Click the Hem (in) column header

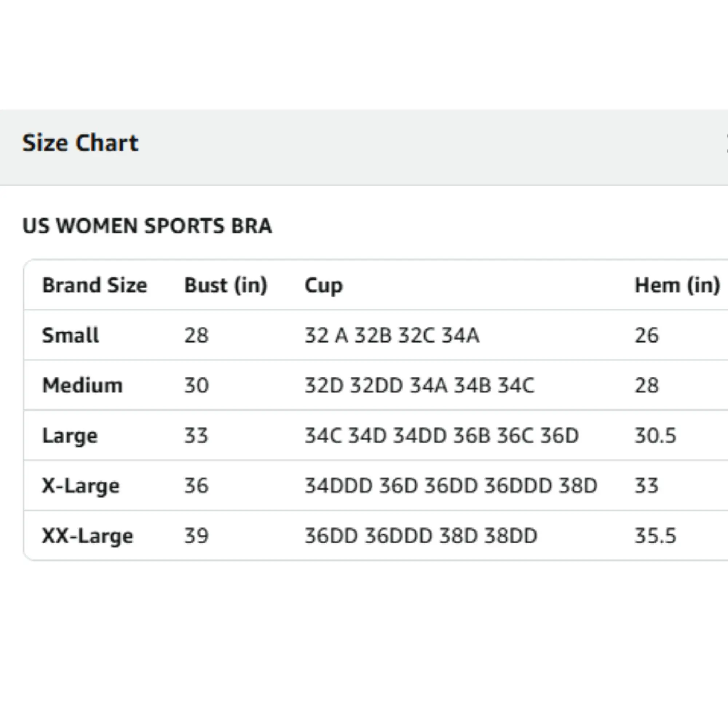[x=677, y=285]
